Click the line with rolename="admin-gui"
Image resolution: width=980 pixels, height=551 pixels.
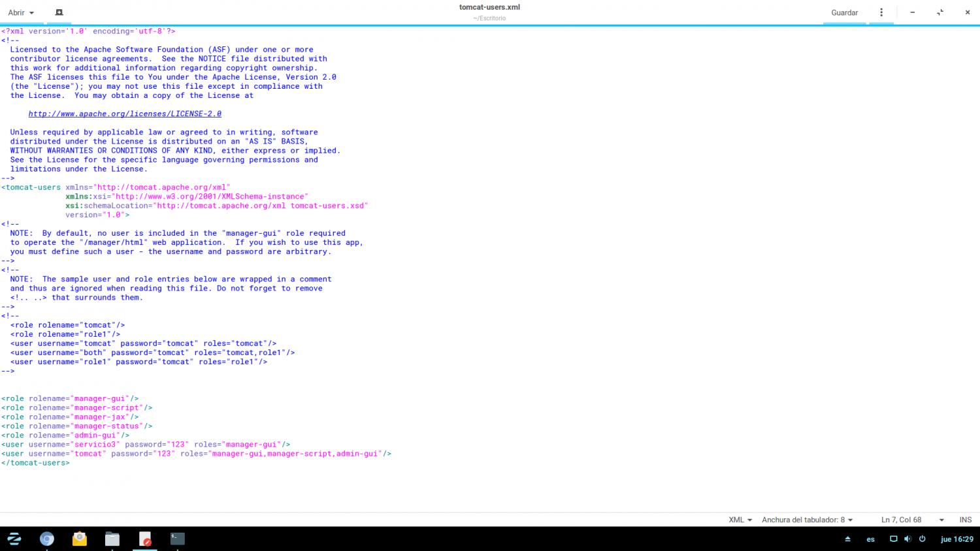point(65,435)
